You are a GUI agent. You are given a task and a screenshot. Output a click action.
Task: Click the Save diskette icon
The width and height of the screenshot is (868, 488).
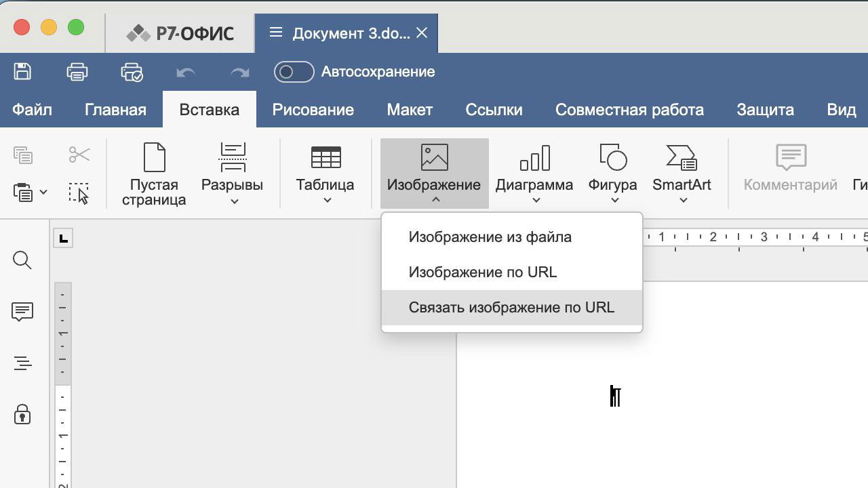tap(22, 72)
